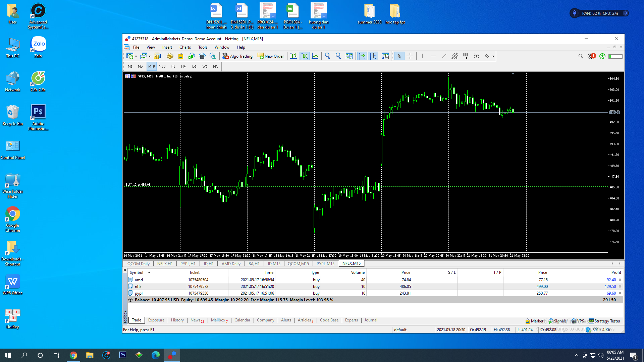Switch to the History tab
The width and height of the screenshot is (644, 362).
click(177, 320)
